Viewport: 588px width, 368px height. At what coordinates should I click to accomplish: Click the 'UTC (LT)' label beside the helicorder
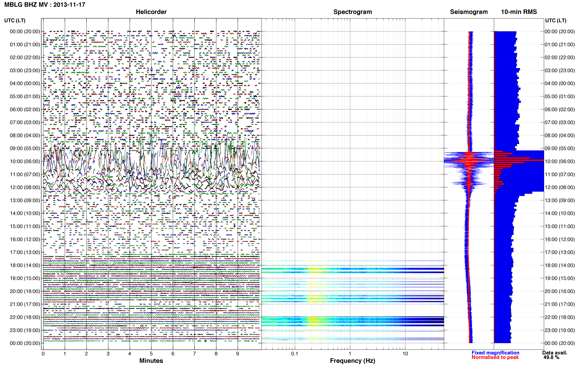tap(15, 20)
